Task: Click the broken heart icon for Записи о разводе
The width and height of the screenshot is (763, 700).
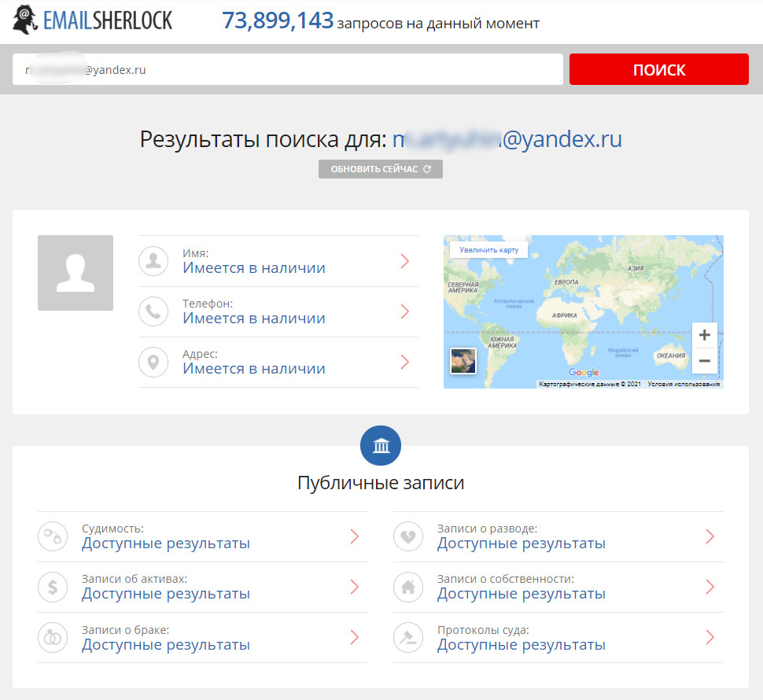Action: 408,536
